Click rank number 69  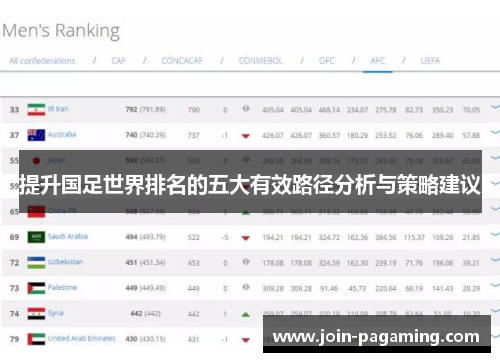tap(14, 237)
